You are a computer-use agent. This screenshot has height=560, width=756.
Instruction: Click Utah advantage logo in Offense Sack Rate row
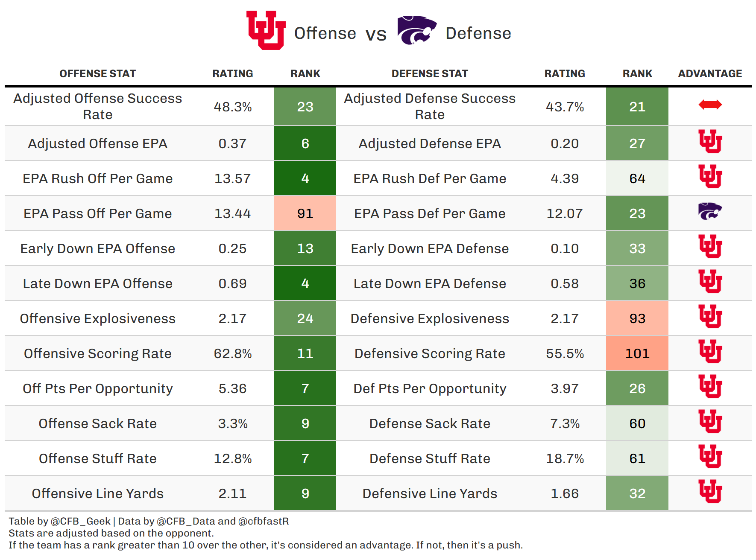coord(710,421)
